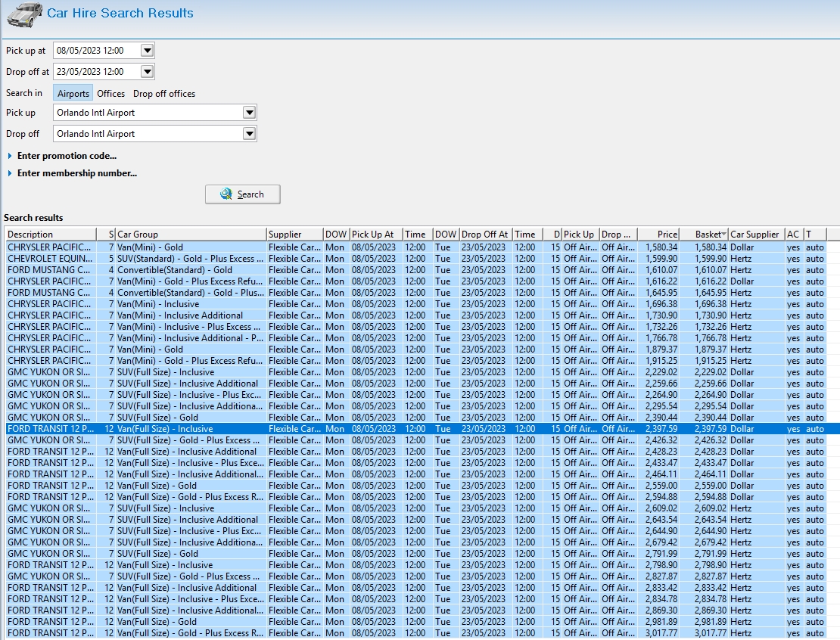The width and height of the screenshot is (840, 640).
Task: Open the Pick up at date dropdown
Action: (147, 51)
